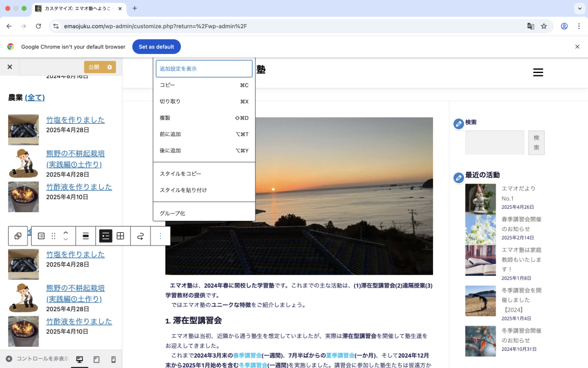588x368 pixels.
Task: Reload the page with the refresh icon
Action: pos(38,26)
